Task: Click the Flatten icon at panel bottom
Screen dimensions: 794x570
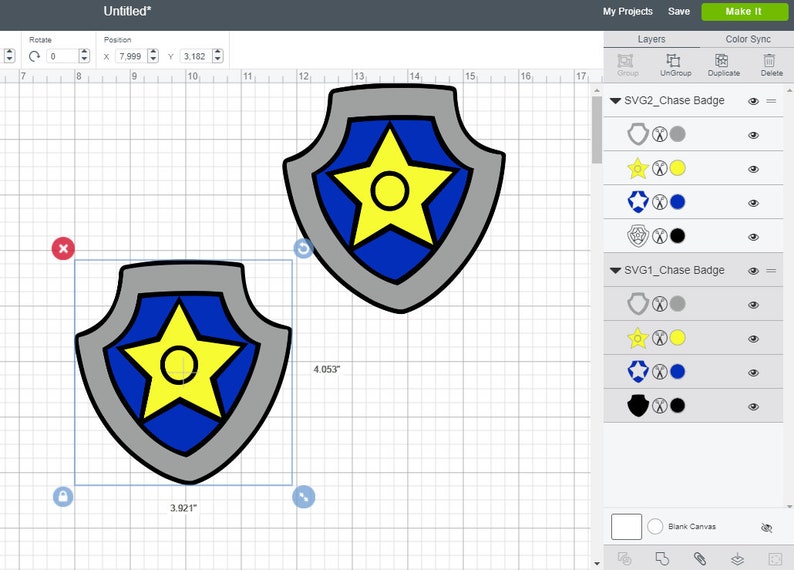Action: (x=737, y=559)
